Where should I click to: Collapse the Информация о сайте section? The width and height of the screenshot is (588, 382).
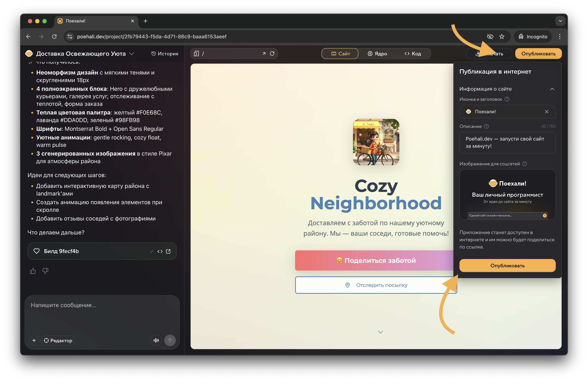[552, 89]
